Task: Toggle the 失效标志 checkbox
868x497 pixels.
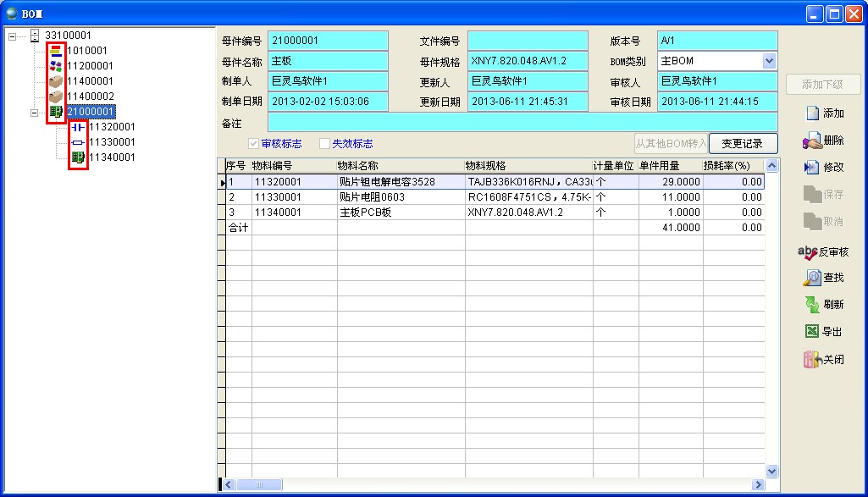Action: pos(324,144)
